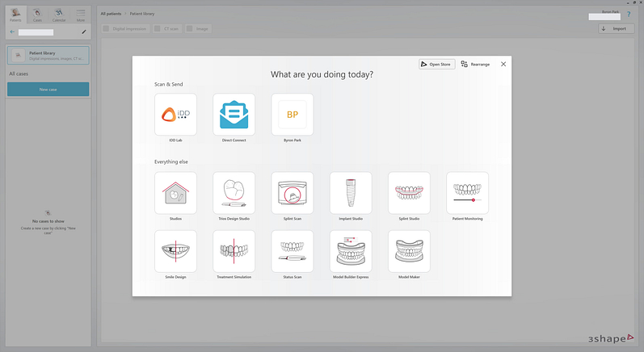644x352 pixels.
Task: Click the Open Store button
Action: [x=436, y=64]
